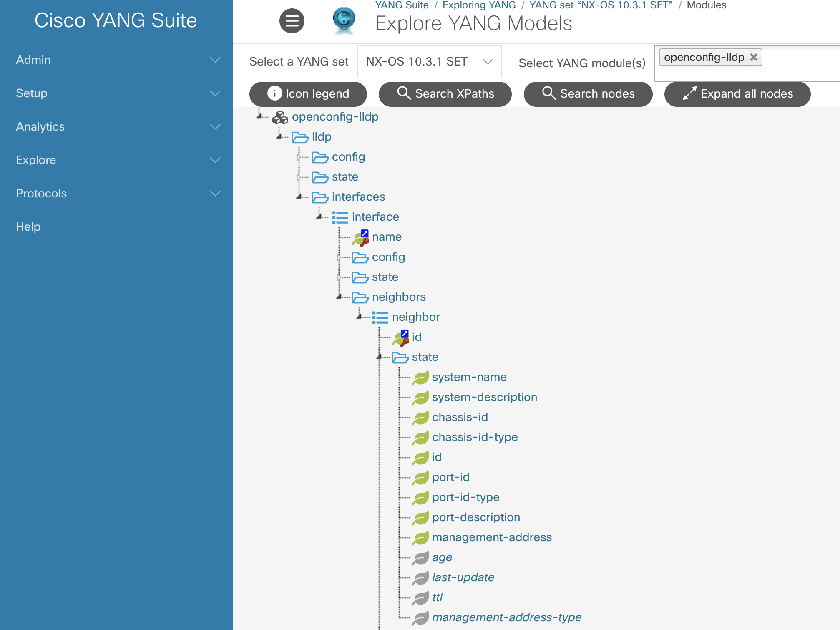Click the chassis-id leaf icon
Image resolution: width=840 pixels, height=630 pixels.
click(420, 418)
